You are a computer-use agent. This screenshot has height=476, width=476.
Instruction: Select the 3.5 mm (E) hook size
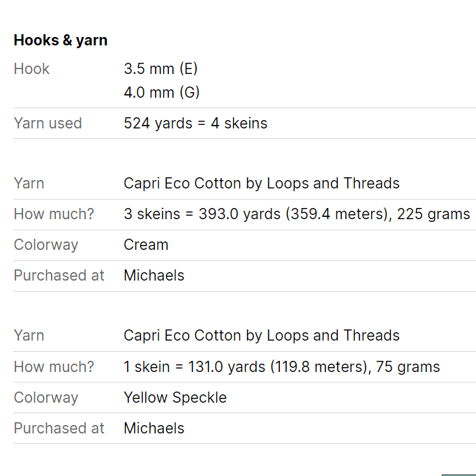pos(161,69)
